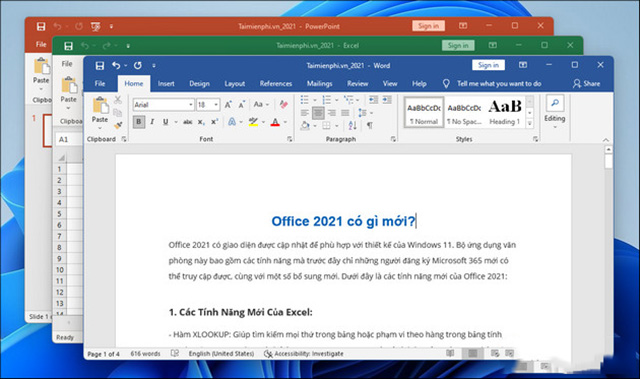Click the Increase Indent icon
640x379 pixels.
pos(387,100)
